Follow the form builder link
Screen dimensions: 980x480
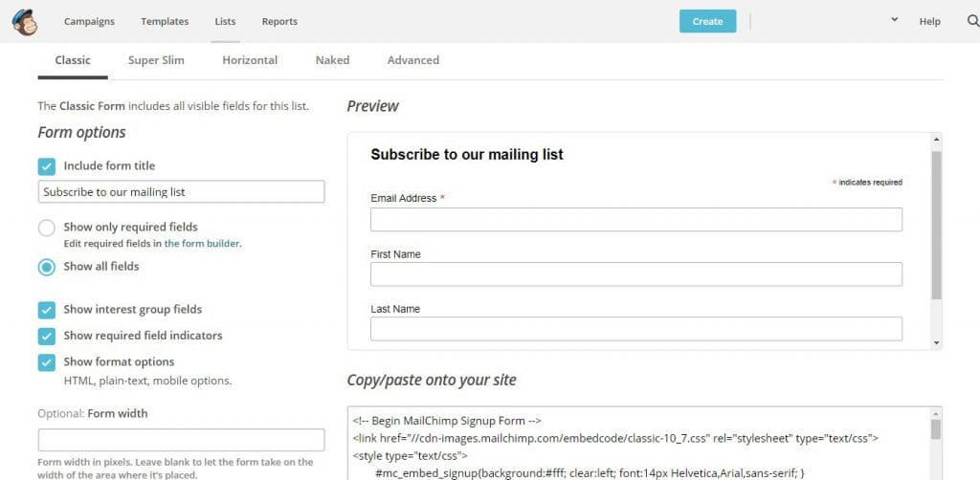point(202,244)
